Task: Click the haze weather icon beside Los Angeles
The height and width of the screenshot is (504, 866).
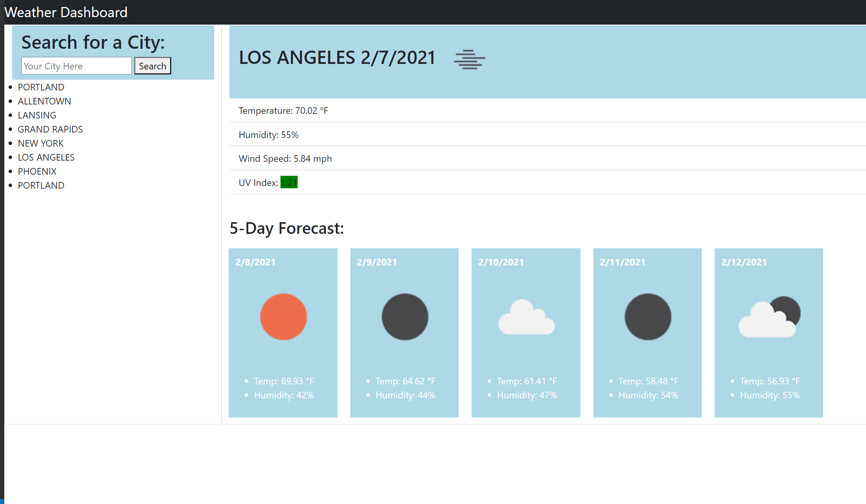Action: click(x=470, y=59)
